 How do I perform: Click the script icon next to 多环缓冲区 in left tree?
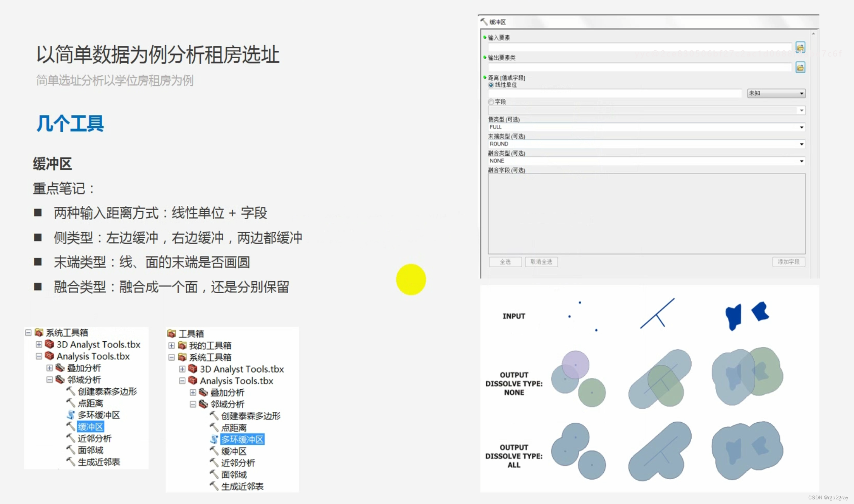click(x=71, y=415)
